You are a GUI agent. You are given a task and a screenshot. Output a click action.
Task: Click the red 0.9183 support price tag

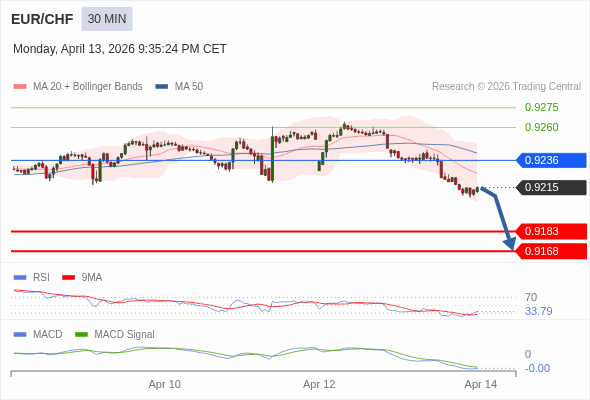(x=551, y=231)
